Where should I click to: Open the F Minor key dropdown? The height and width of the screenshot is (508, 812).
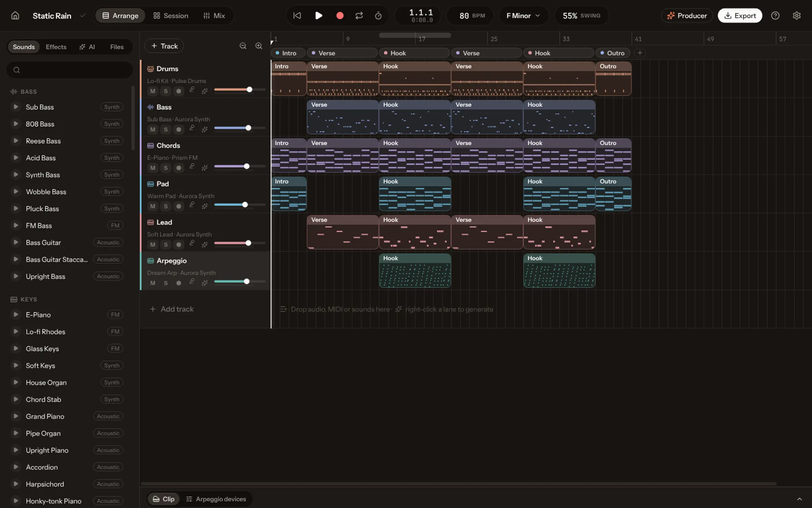click(523, 16)
